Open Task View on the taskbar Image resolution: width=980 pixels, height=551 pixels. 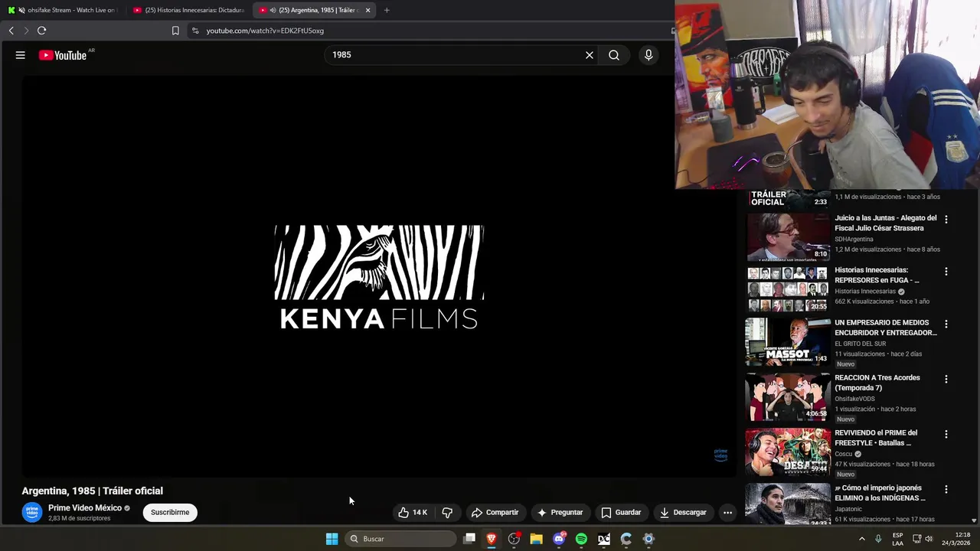pyautogui.click(x=470, y=539)
